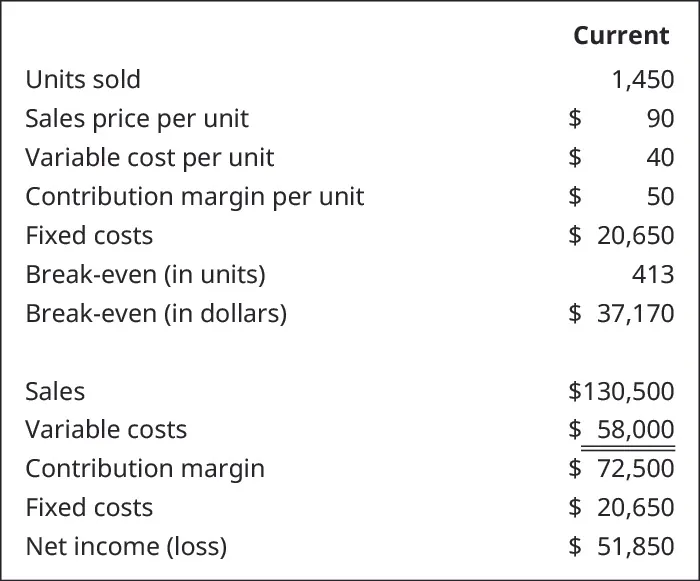Select the Sales price per unit label
This screenshot has height=581, width=700.
pos(137,118)
